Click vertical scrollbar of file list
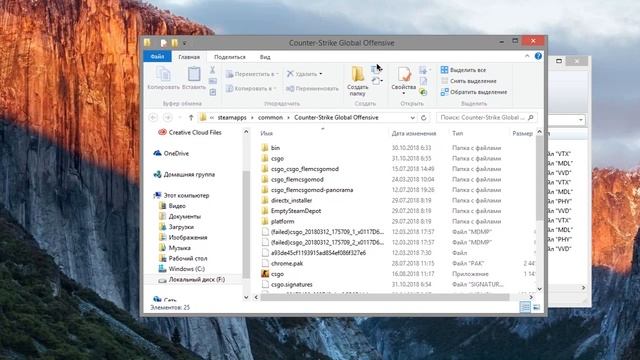This screenshot has width=640, height=360. click(x=539, y=178)
